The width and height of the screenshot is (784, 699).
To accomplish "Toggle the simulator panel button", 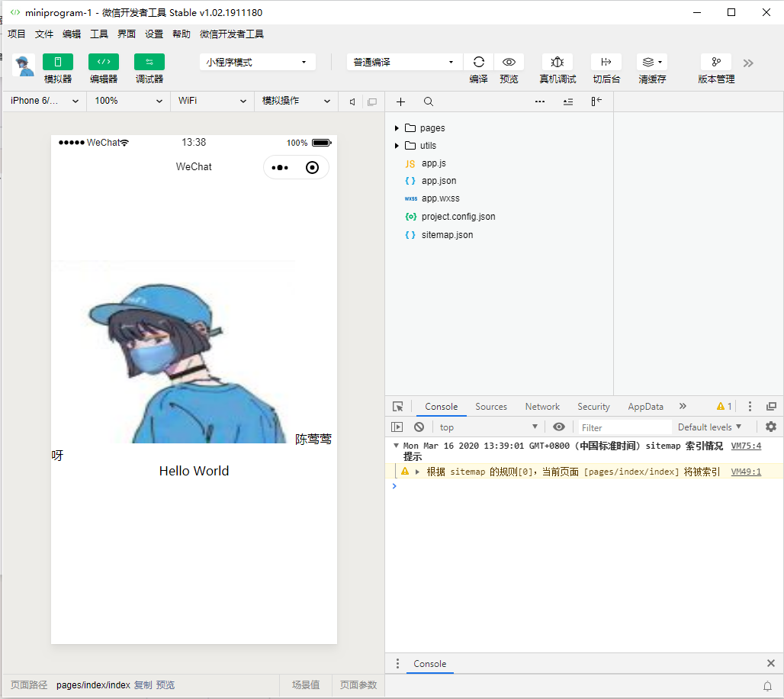I will point(58,62).
